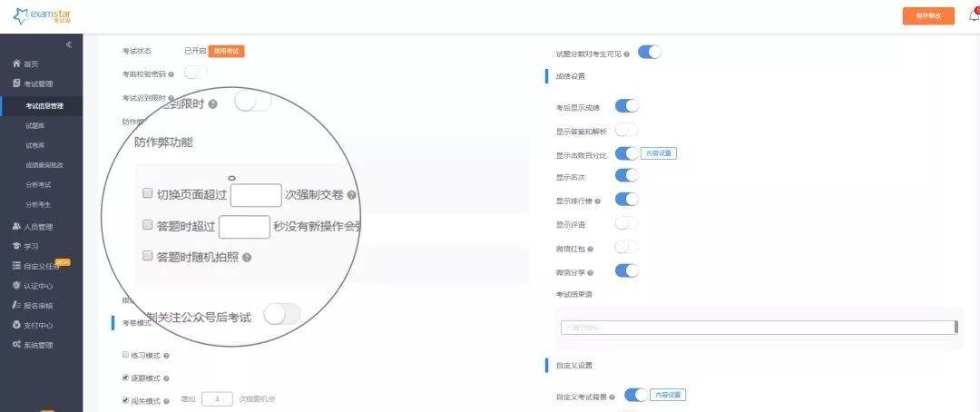This screenshot has height=412, width=980.
Task: Click help icon beside 微信红包
Action: 590,249
